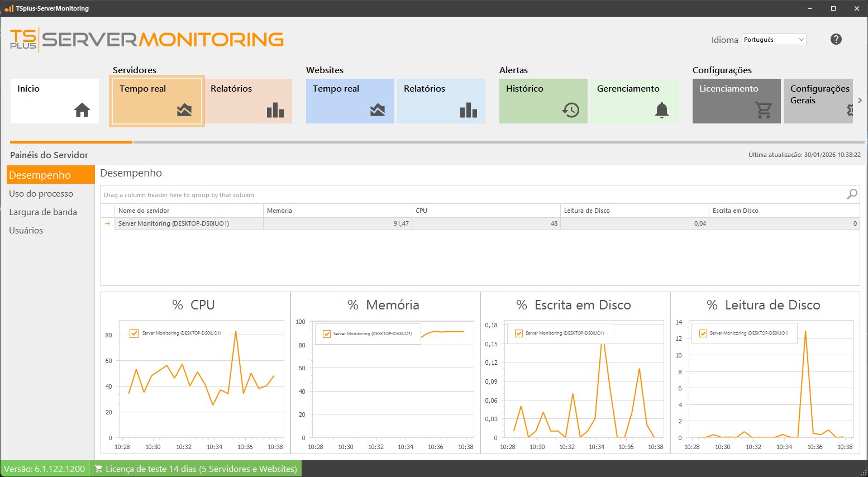Toggle server checkbox in Leitura de Disco chart
The image size is (868, 477).
[x=703, y=333]
